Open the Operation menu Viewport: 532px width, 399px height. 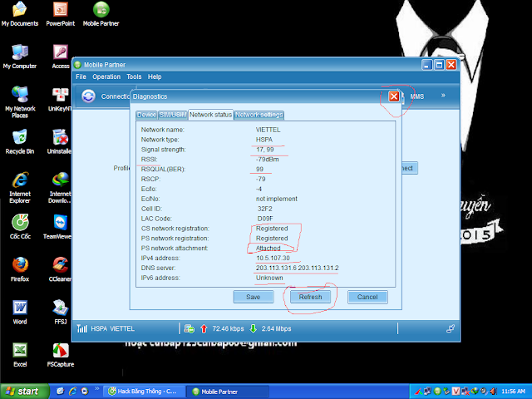(106, 76)
